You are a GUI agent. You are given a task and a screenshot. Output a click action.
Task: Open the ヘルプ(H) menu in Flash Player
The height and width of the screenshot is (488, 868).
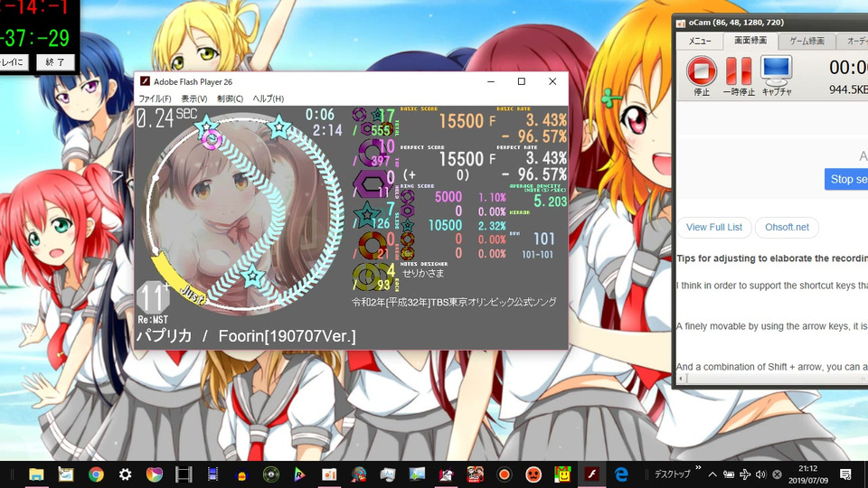[x=269, y=99]
